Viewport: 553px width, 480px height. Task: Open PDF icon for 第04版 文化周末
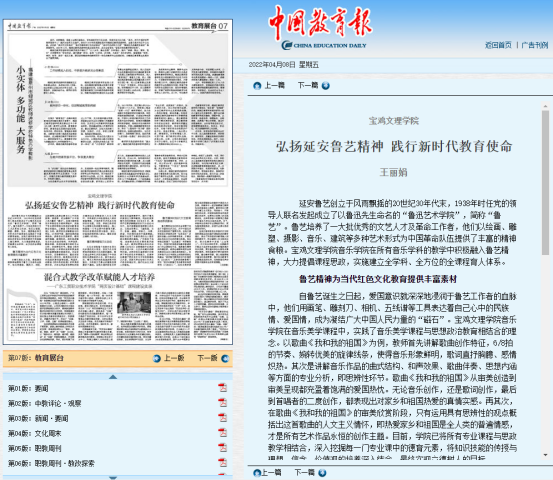tap(222, 433)
